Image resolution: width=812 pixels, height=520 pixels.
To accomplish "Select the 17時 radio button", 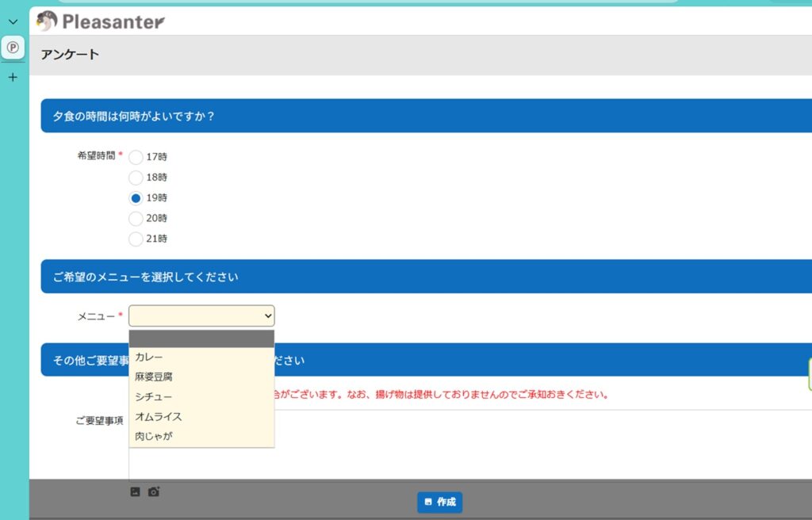I will coord(136,157).
